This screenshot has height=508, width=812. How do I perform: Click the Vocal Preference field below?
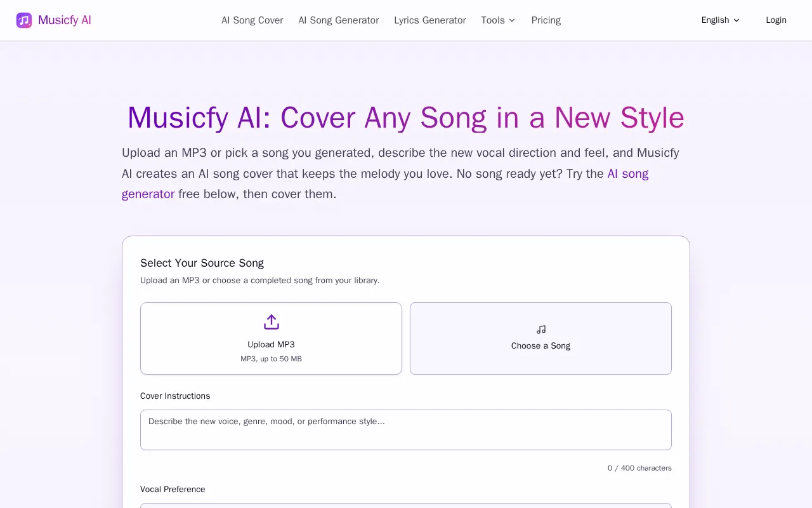coord(406,505)
